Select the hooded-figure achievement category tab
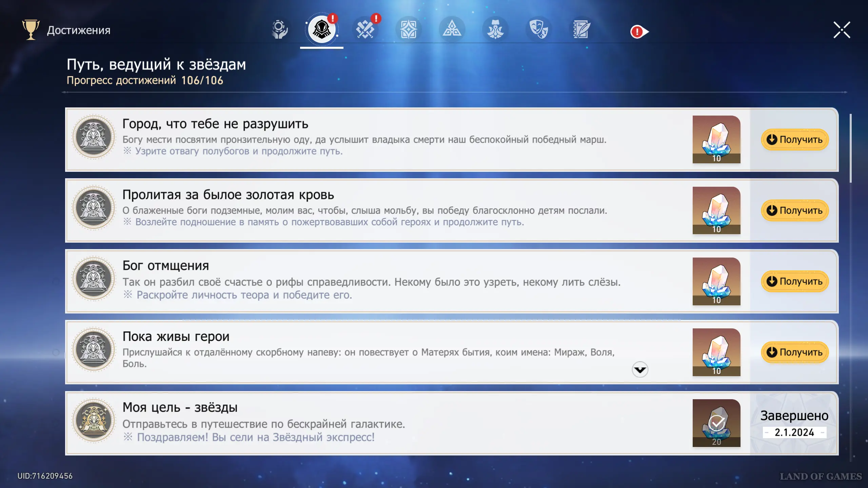The image size is (868, 488). (x=321, y=29)
